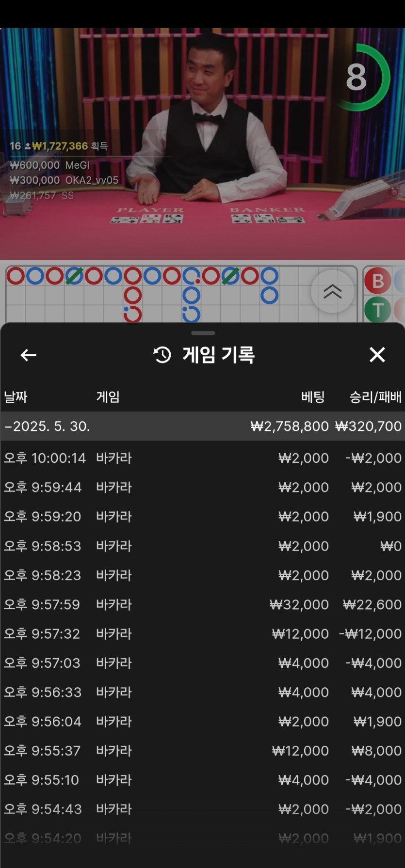Close the game history panel
Screen dimensions: 405x868
(x=377, y=355)
